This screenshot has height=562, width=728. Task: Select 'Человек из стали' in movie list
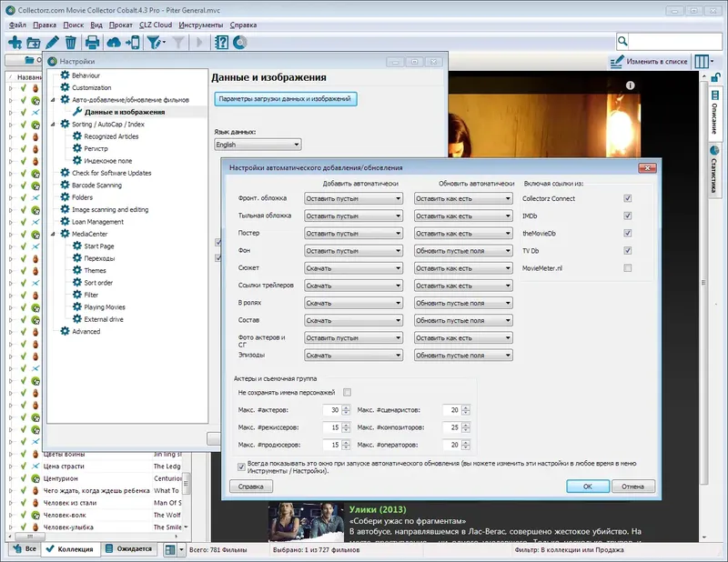coord(70,503)
